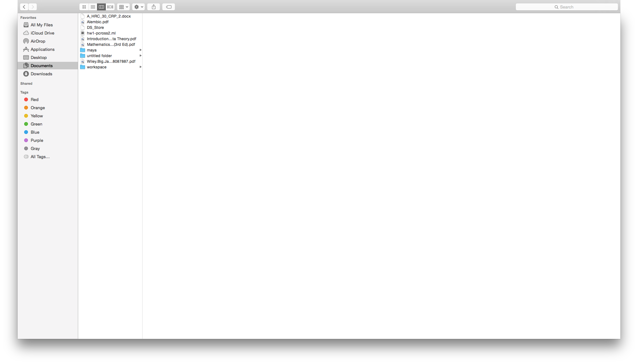The image size is (638, 364).
Task: Click on All My Files
Action: [x=42, y=24]
